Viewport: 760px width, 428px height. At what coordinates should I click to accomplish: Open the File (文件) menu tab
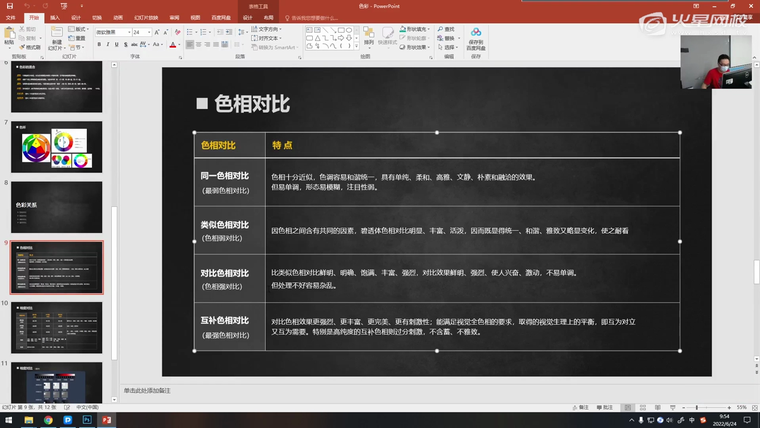[x=10, y=17]
